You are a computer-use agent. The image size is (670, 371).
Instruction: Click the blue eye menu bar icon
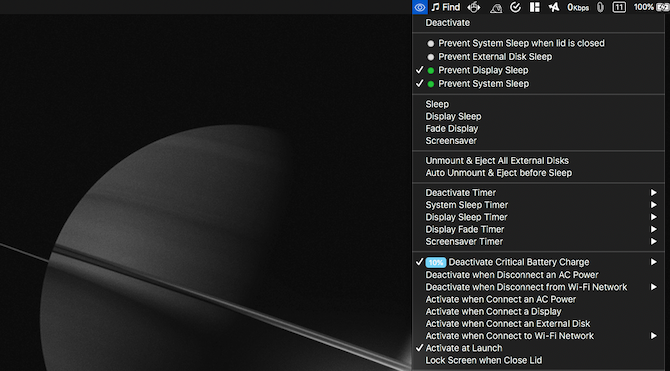pos(420,7)
